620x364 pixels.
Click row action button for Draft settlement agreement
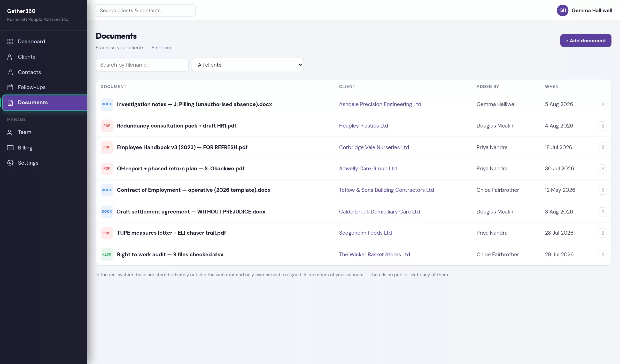602,212
